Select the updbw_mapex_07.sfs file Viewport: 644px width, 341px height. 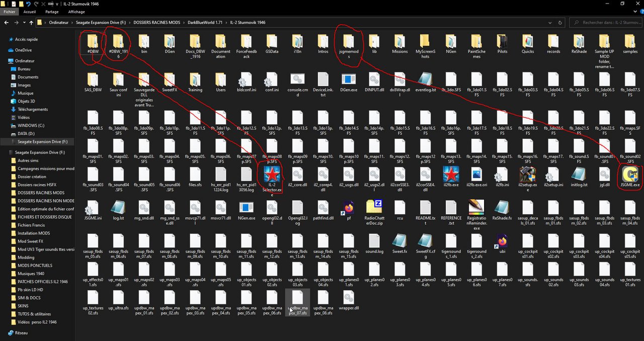click(297, 303)
